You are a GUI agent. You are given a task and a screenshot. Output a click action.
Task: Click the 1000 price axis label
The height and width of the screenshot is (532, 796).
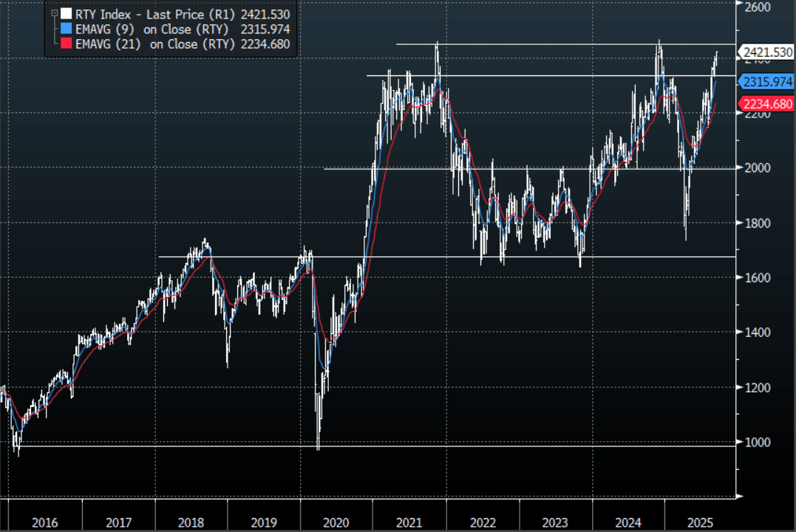click(758, 442)
